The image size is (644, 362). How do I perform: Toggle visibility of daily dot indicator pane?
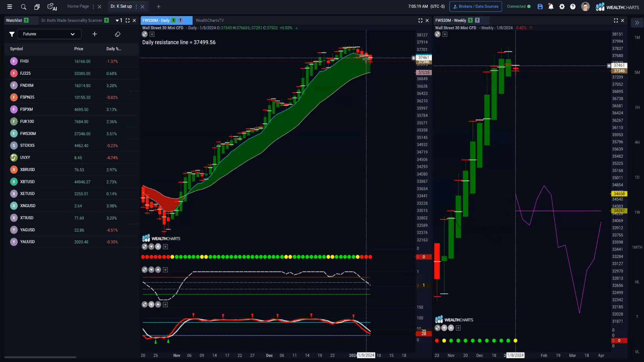145,247
